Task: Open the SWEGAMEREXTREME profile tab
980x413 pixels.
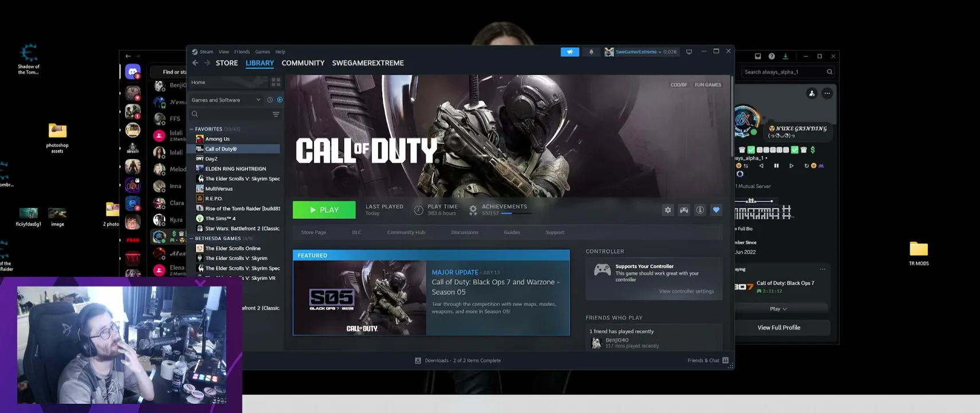Action: 368,63
